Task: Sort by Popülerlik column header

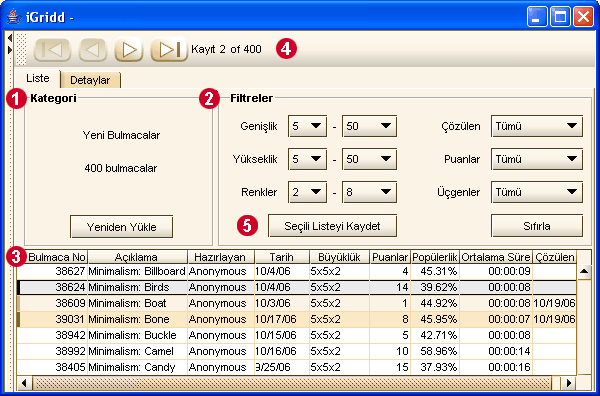Action: tap(435, 257)
